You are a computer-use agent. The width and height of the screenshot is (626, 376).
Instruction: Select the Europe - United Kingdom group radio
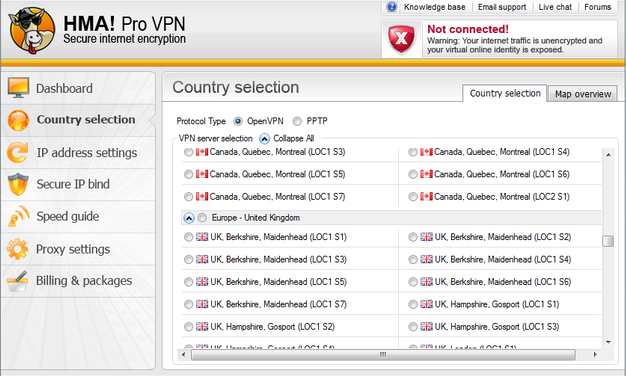(x=202, y=218)
